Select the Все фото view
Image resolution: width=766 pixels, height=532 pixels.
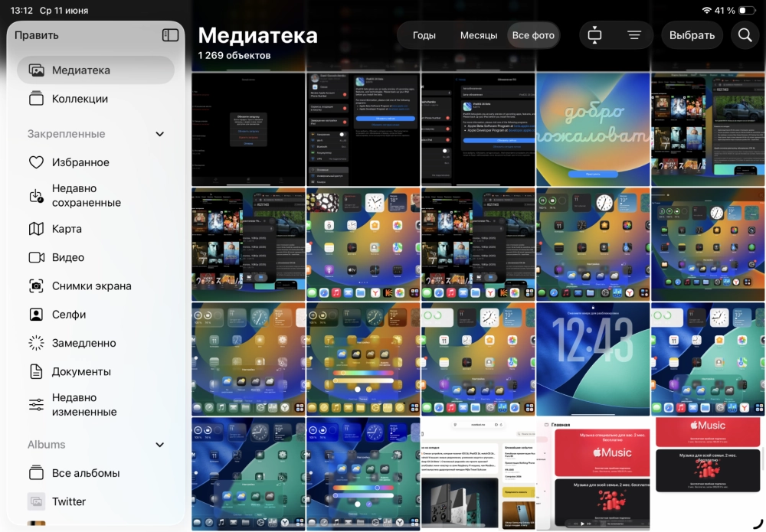pyautogui.click(x=533, y=35)
